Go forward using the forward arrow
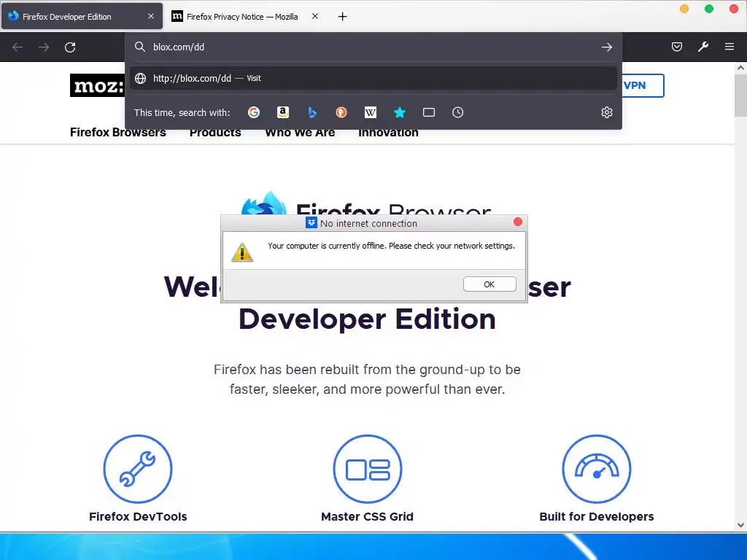The image size is (747, 560). [x=44, y=47]
